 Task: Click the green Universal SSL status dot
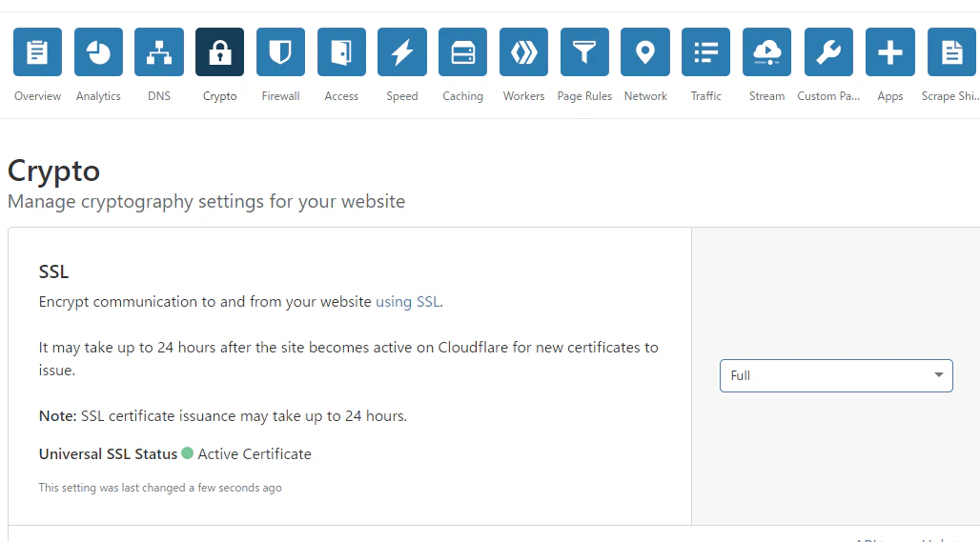point(188,453)
